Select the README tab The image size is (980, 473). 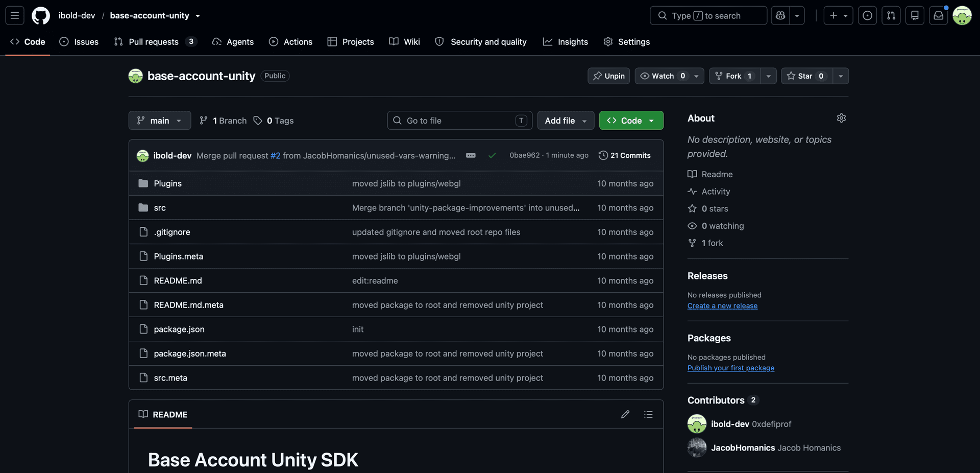point(163,414)
